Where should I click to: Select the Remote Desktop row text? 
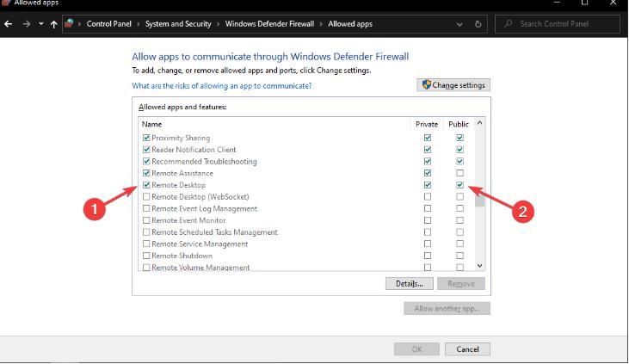(178, 185)
